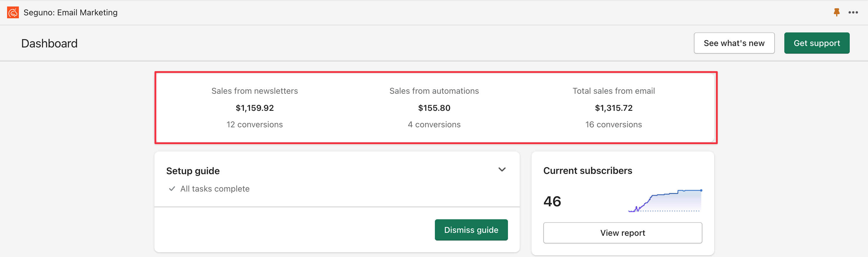Click the 12 conversions label
Image resolution: width=868 pixels, height=257 pixels.
point(254,125)
